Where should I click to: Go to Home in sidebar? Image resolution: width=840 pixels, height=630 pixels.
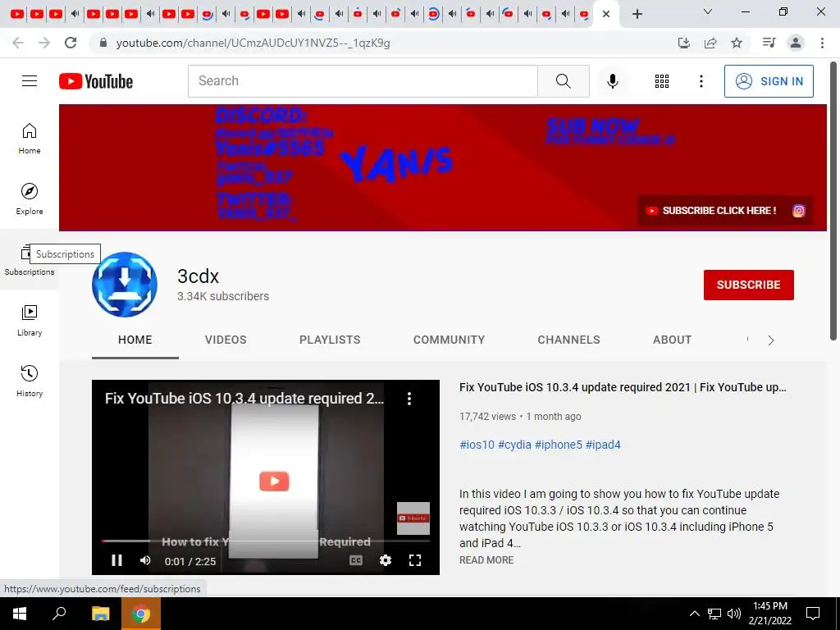[x=30, y=139]
